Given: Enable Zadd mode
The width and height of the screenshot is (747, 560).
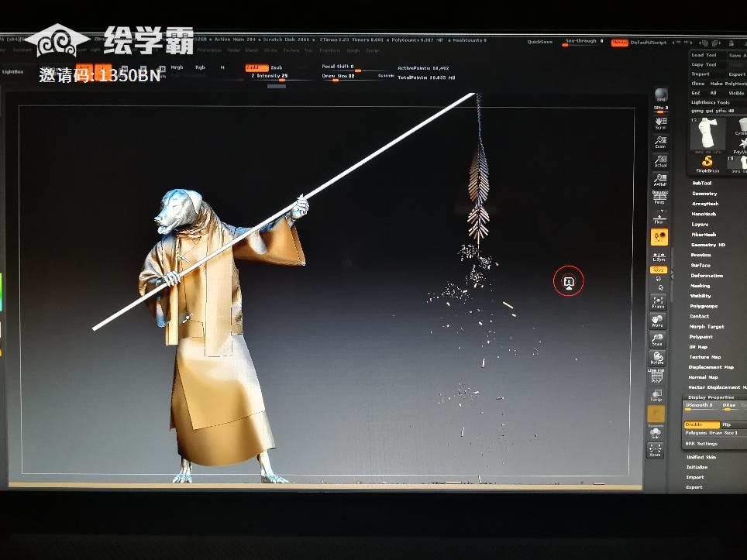Looking at the screenshot, I should pyautogui.click(x=256, y=67).
